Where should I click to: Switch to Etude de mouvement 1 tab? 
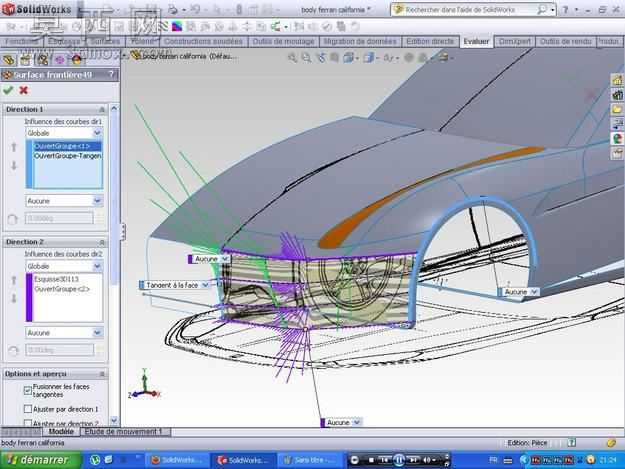[124, 432]
